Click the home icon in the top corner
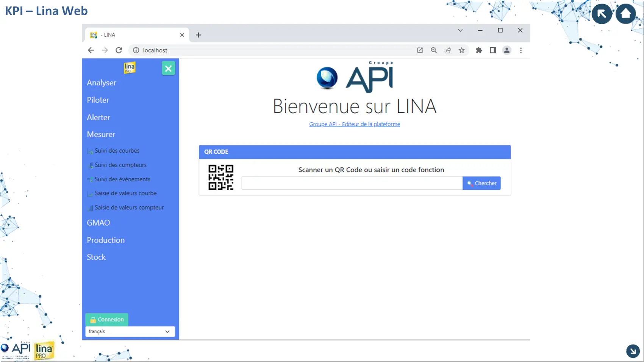644x362 pixels. 625,14
